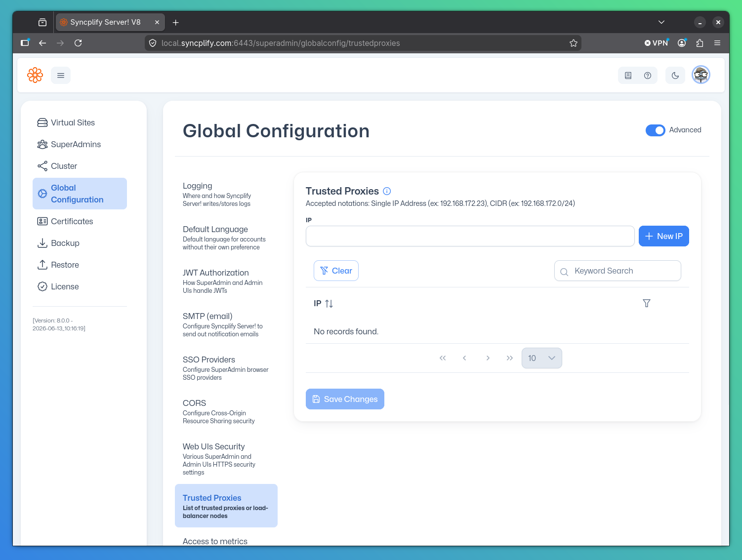Open the Web UIs Security section
The width and height of the screenshot is (742, 560).
226,459
